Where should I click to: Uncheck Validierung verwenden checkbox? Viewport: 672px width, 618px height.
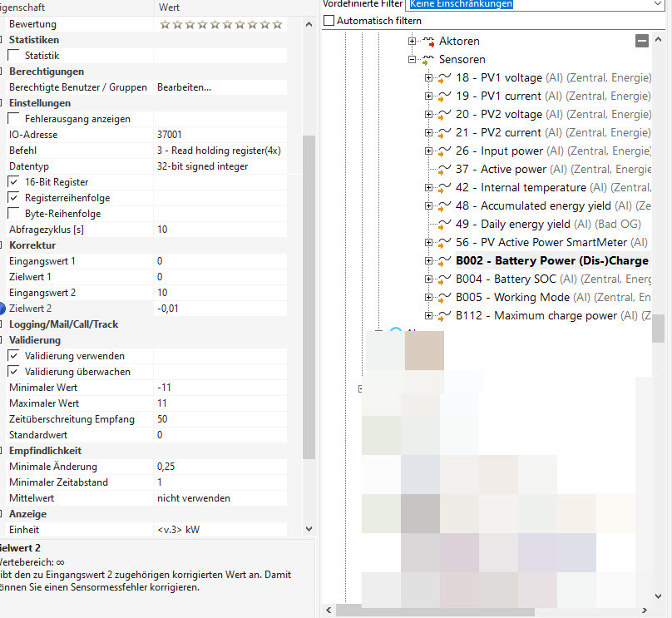point(13,356)
